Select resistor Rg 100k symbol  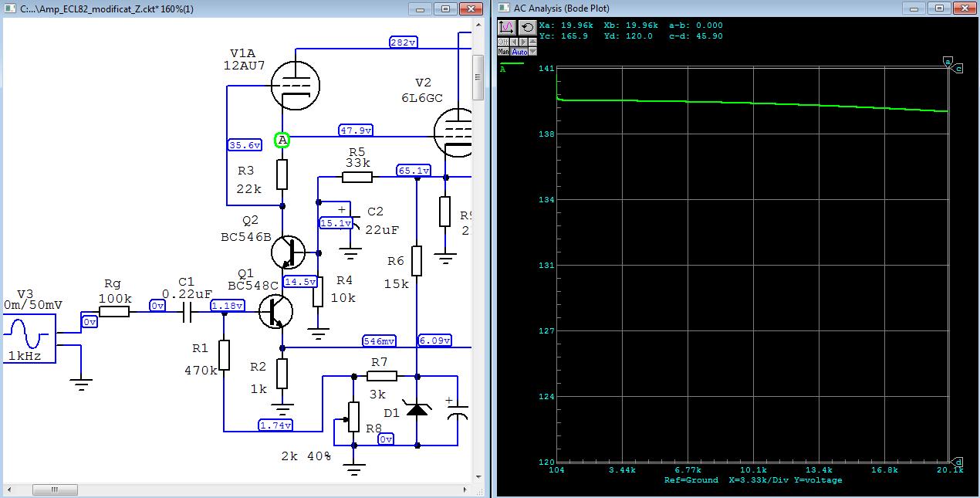[x=115, y=312]
